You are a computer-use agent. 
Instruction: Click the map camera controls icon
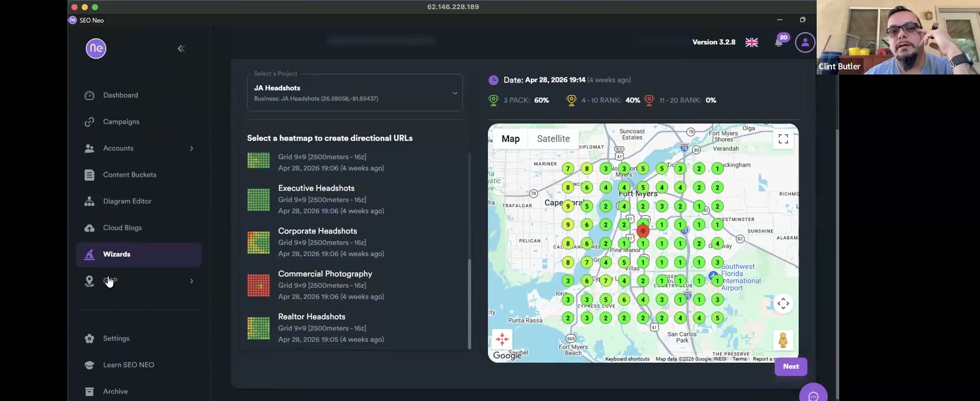click(783, 304)
